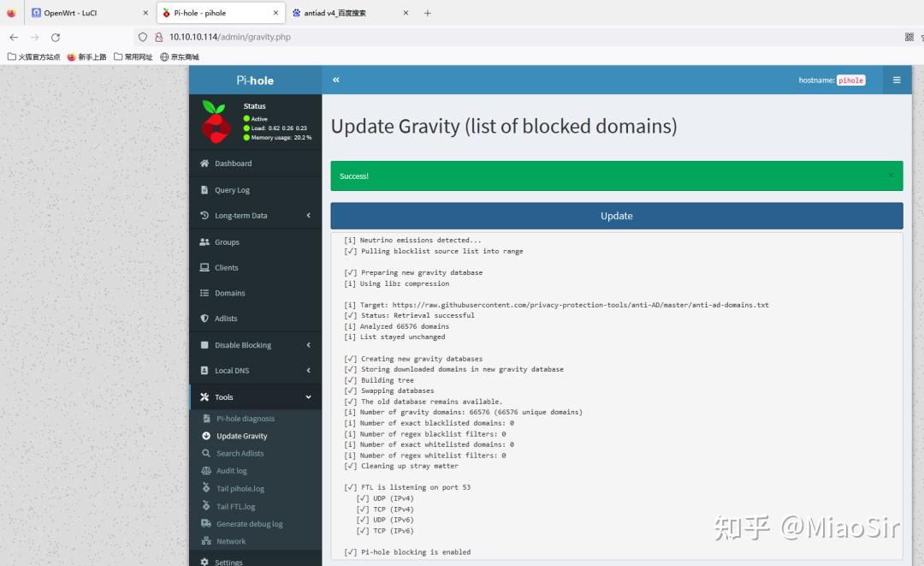The width and height of the screenshot is (924, 566).
Task: Open Domains via the list icon
Action: coord(204,292)
